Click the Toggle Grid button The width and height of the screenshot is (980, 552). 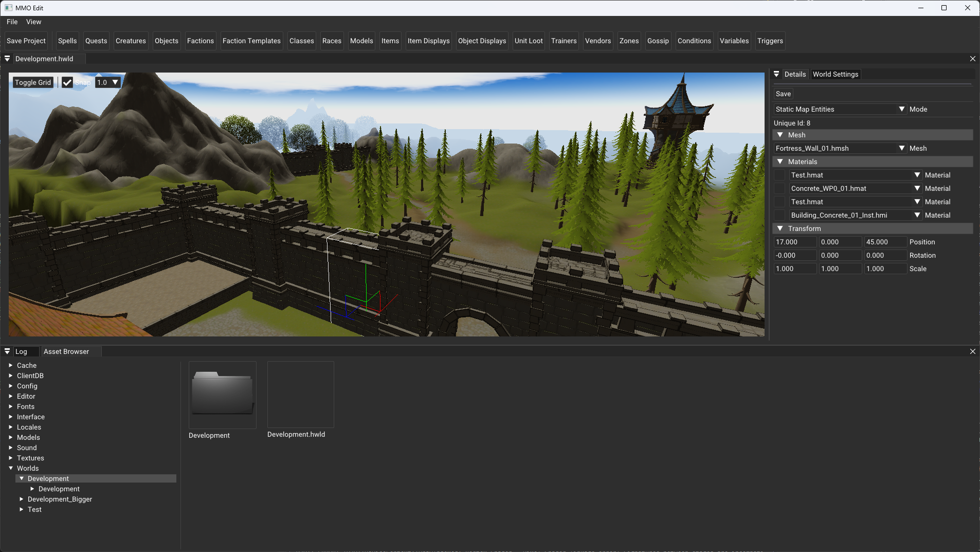coord(33,82)
